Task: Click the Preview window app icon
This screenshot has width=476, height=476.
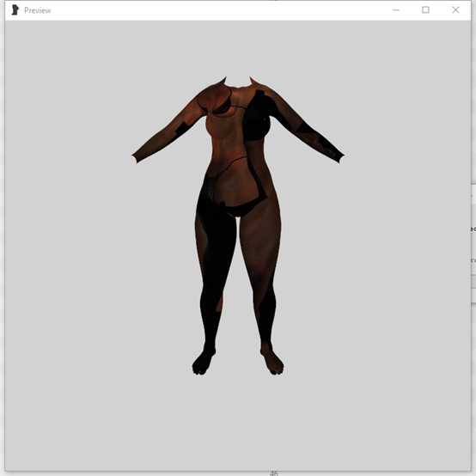Action: point(15,10)
